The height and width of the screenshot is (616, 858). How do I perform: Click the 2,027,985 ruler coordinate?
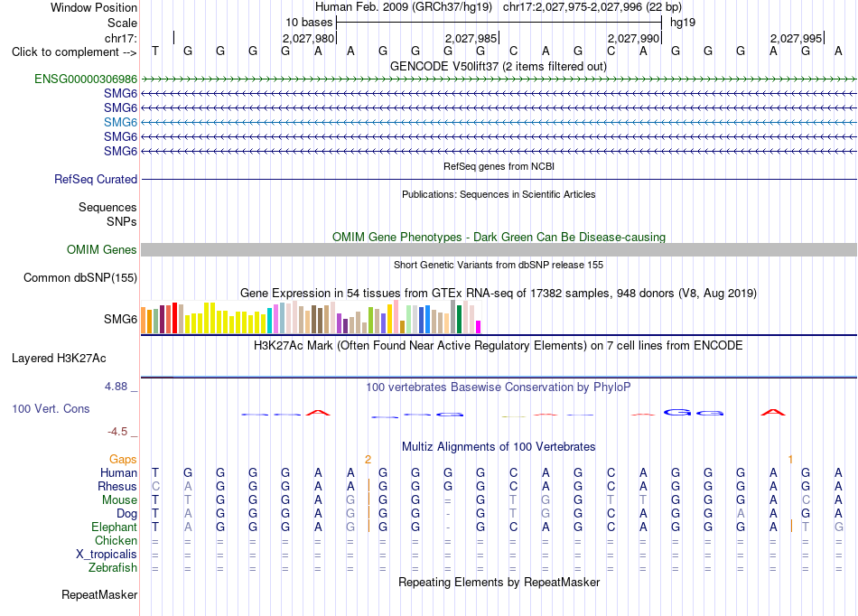471,38
